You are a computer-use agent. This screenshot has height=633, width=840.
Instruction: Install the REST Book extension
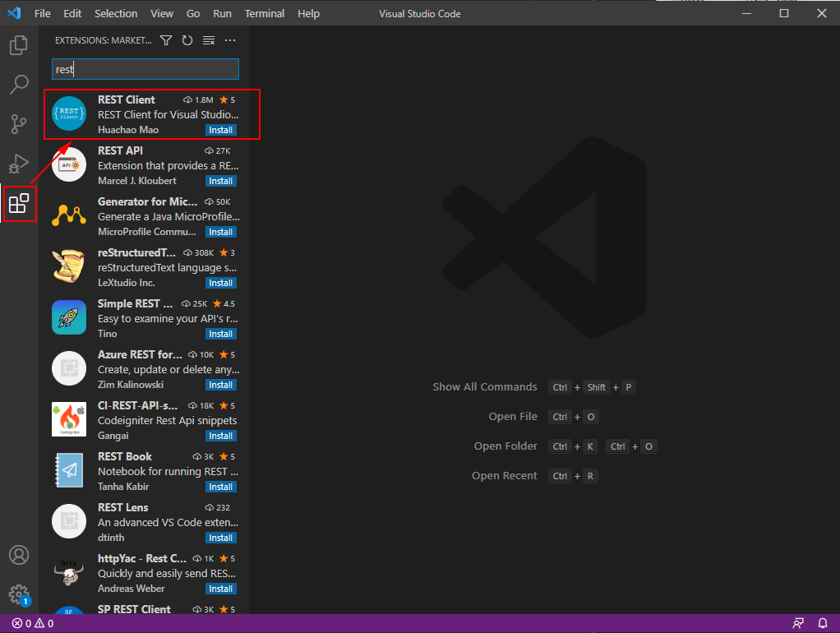point(221,486)
